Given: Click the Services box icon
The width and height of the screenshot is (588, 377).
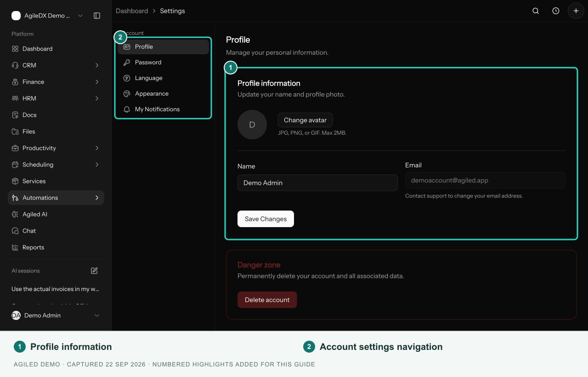Looking at the screenshot, I should (15, 181).
